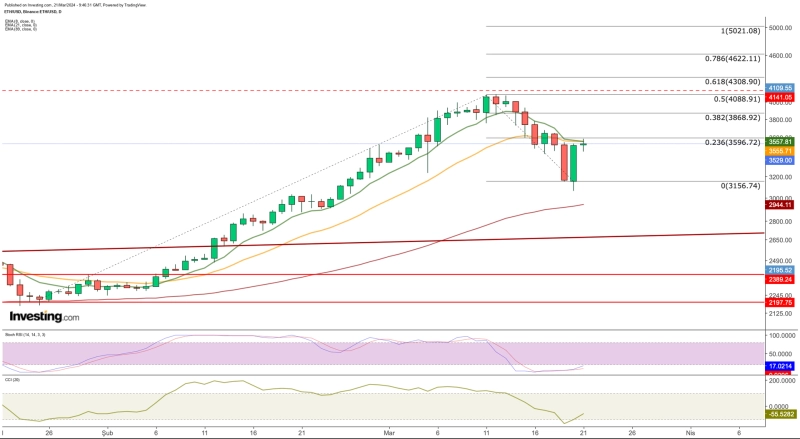Click the 0.382 (3868.92) Fibonacci level
800x439 pixels.
pyautogui.click(x=738, y=117)
